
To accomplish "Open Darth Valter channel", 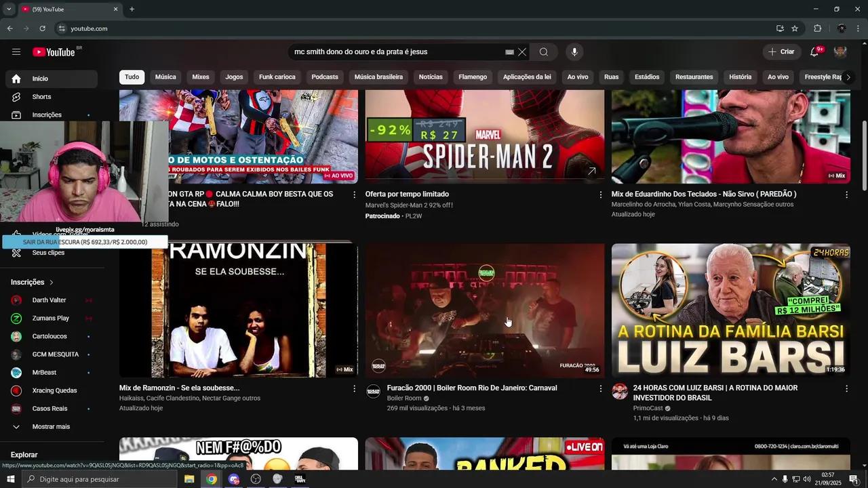I will pyautogui.click(x=52, y=300).
